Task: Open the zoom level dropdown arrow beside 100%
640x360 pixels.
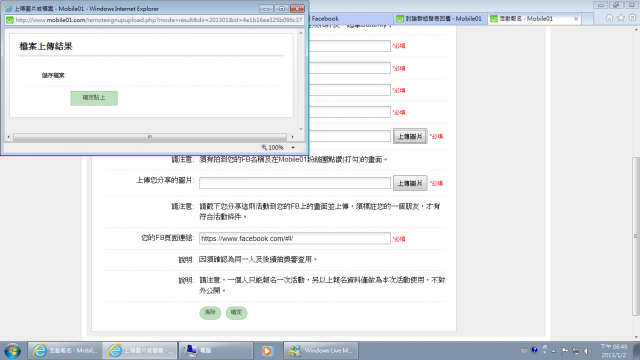Action: pyautogui.click(x=293, y=147)
